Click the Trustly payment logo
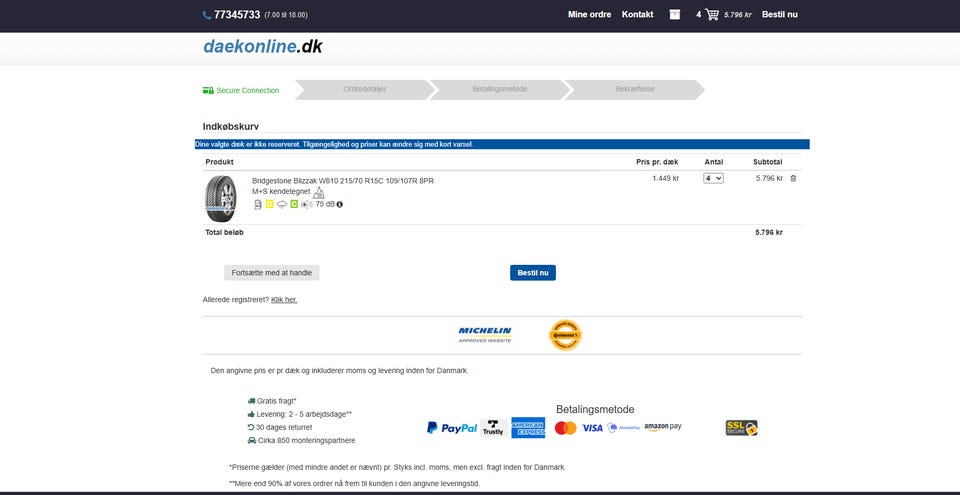960x495 pixels. [x=493, y=428]
